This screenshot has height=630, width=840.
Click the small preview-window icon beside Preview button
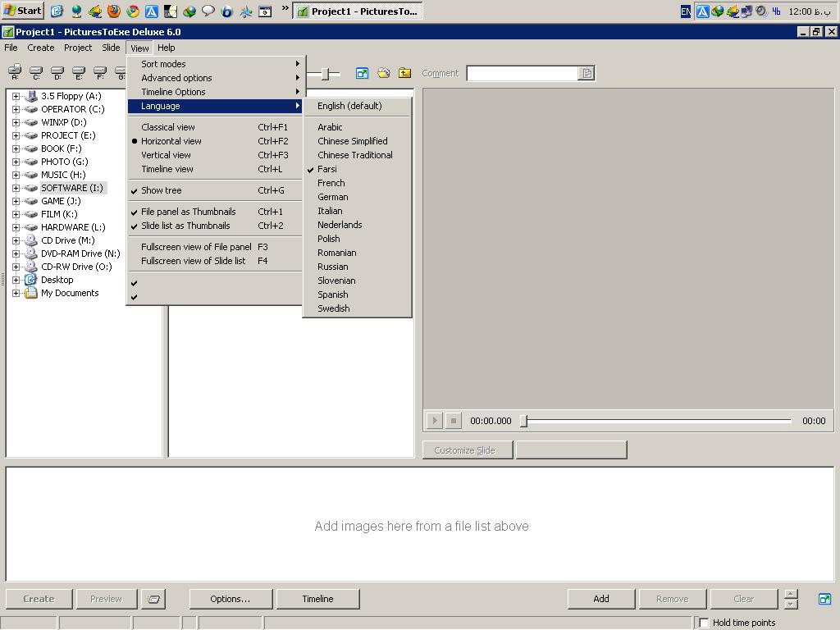[x=153, y=599]
